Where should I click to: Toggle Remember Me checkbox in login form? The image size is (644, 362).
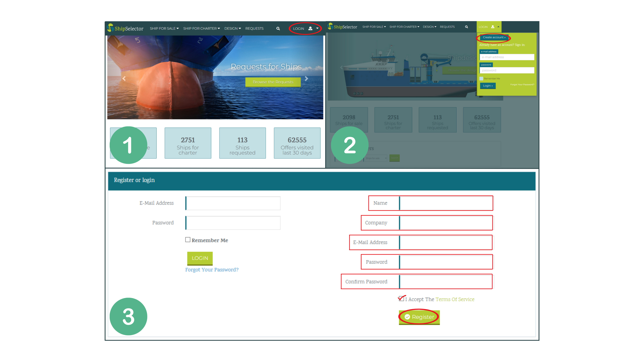click(x=188, y=240)
